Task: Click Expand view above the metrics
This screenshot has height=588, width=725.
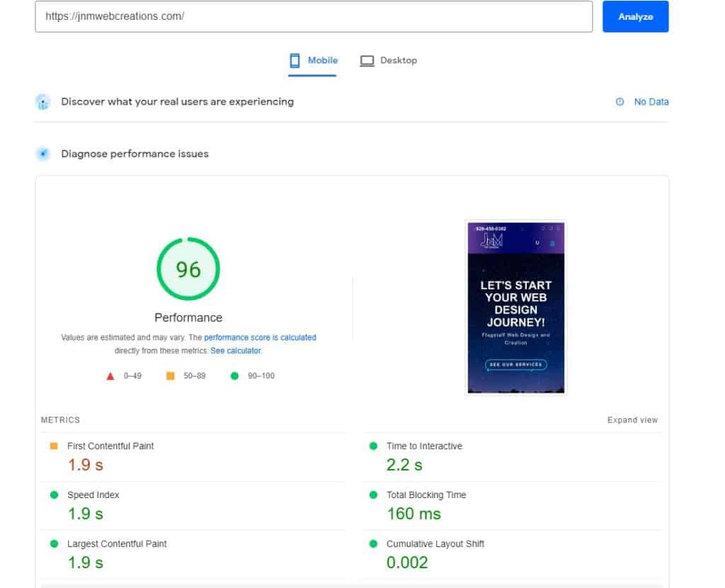Action: 632,420
